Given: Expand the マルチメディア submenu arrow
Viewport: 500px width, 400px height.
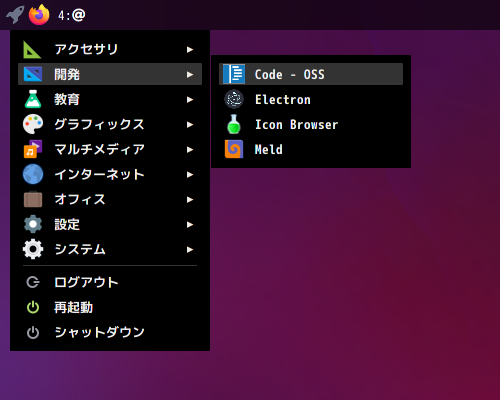Looking at the screenshot, I should [x=190, y=149].
